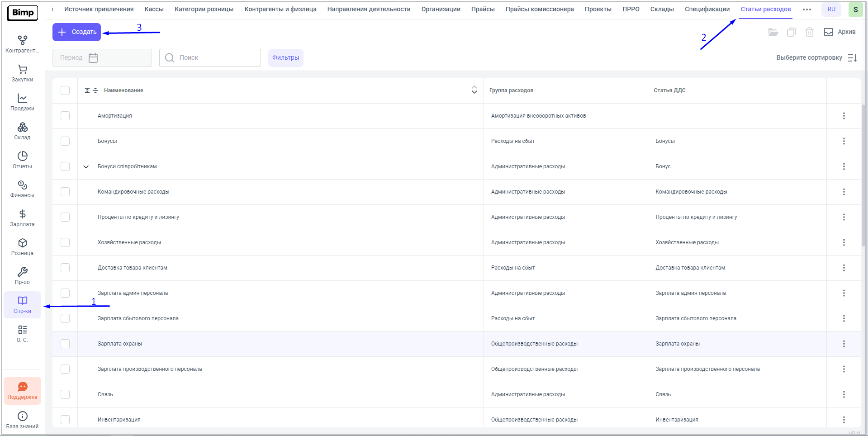
Task: Check the box for Амортизация row
Action: [x=65, y=116]
